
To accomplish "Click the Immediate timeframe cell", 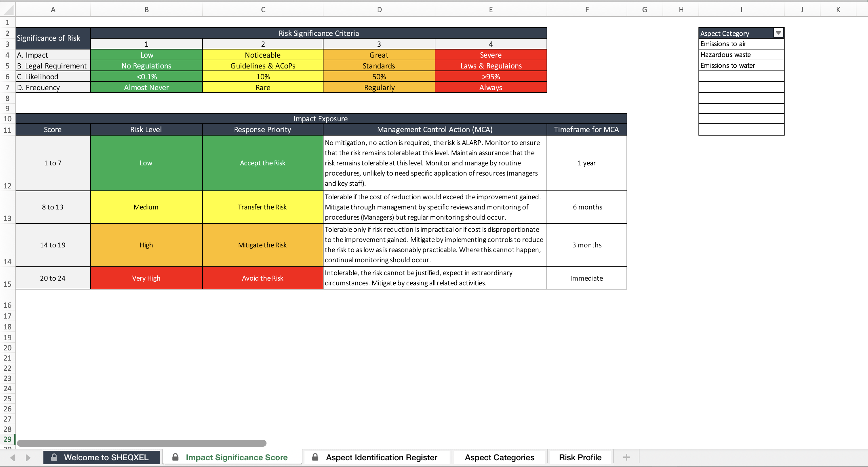I will [587, 278].
